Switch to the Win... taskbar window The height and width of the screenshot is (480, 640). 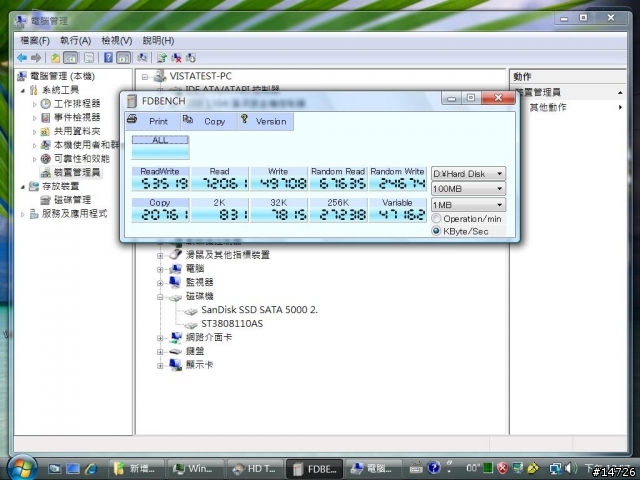[x=195, y=469]
